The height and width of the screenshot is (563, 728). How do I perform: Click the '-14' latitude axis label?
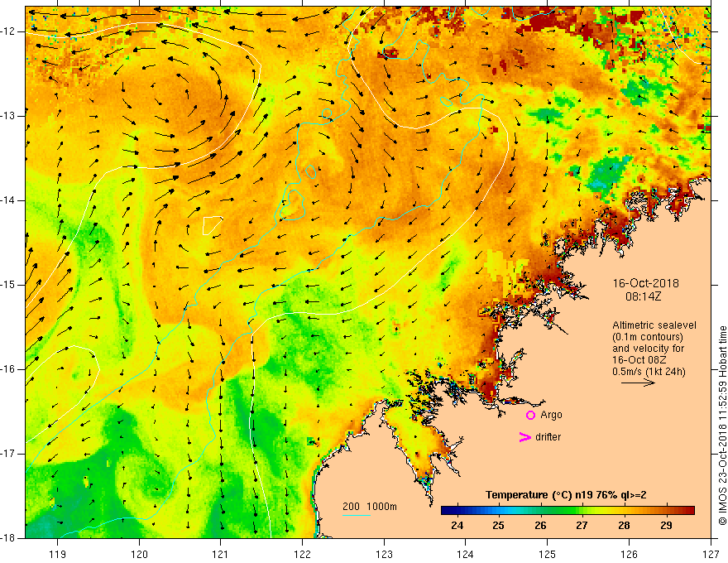point(9,200)
